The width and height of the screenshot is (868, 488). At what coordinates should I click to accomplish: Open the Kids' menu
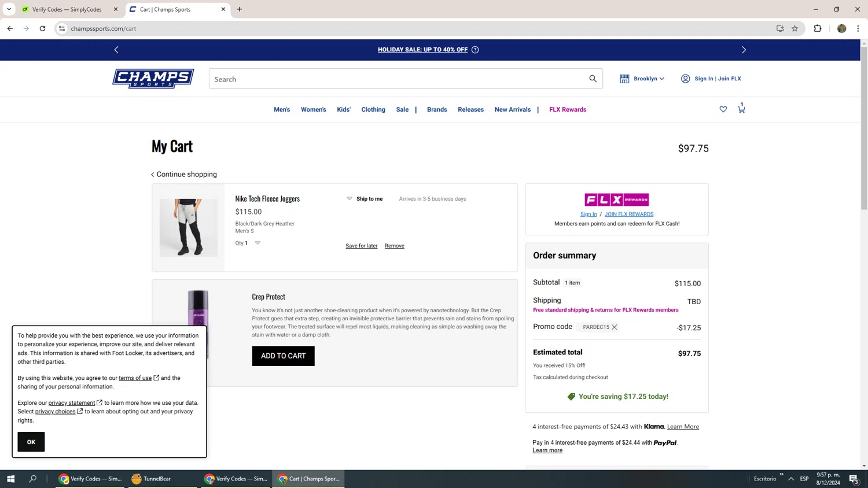point(344,109)
